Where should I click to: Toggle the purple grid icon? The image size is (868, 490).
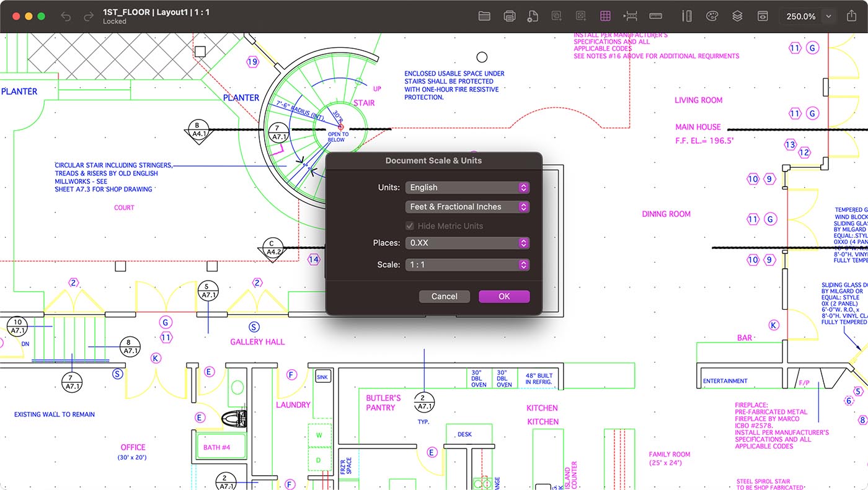[x=605, y=16]
